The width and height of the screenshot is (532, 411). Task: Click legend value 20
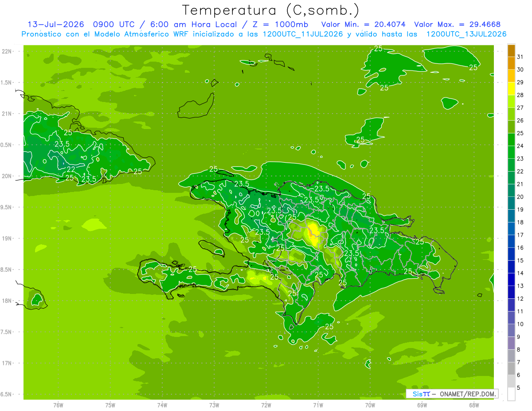pyautogui.click(x=520, y=197)
